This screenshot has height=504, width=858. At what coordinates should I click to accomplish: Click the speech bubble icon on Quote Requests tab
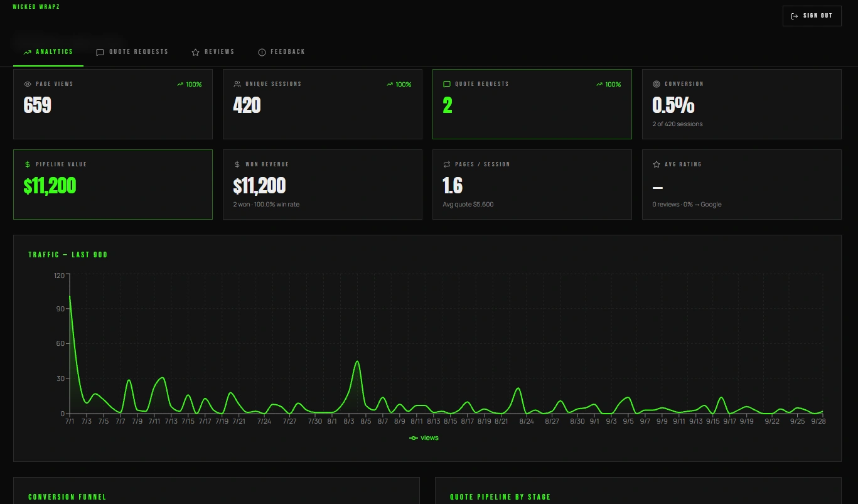[x=100, y=52]
